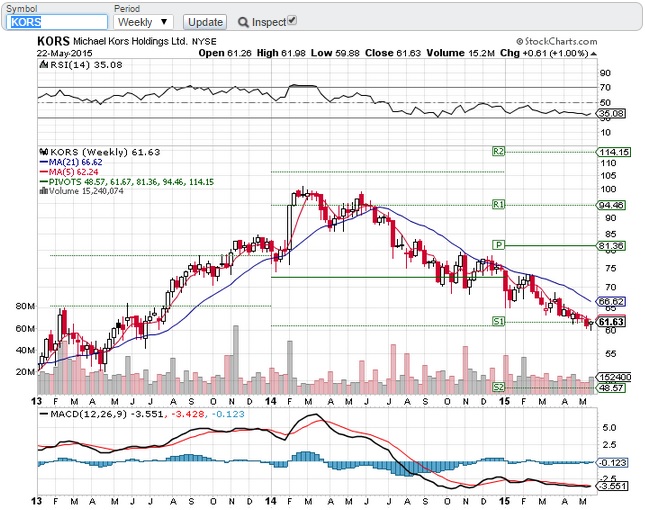Click the 22-May-2015 date text
This screenshot has width=645, height=510.
[x=65, y=53]
